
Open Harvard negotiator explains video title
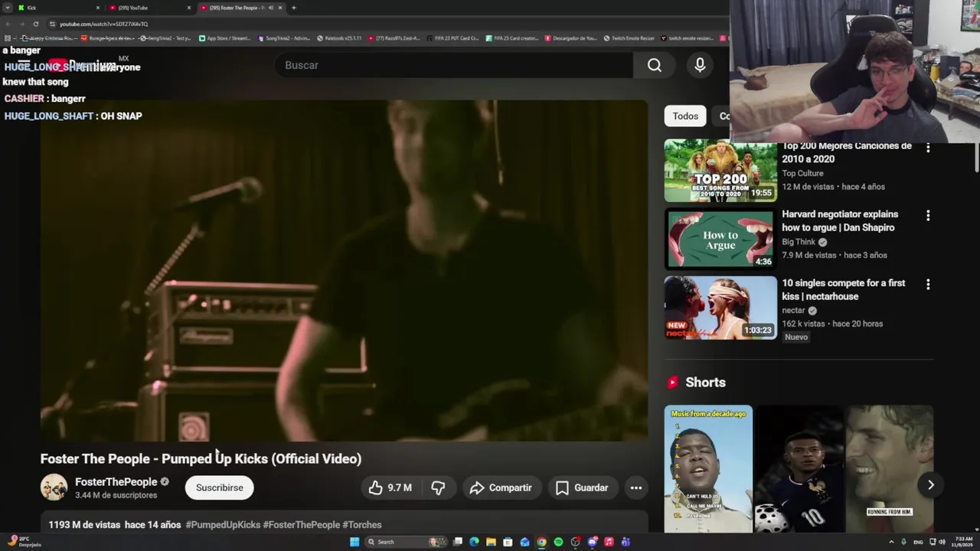point(840,221)
